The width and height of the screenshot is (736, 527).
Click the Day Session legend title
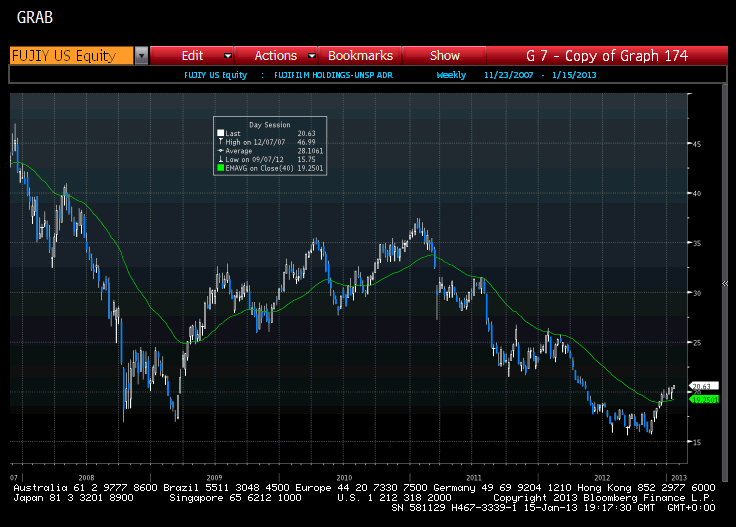pyautogui.click(x=270, y=125)
